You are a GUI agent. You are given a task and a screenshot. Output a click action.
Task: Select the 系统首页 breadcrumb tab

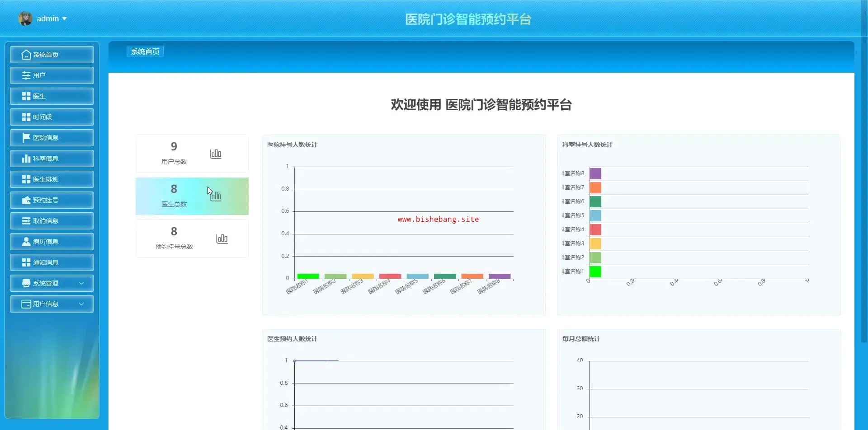point(145,51)
